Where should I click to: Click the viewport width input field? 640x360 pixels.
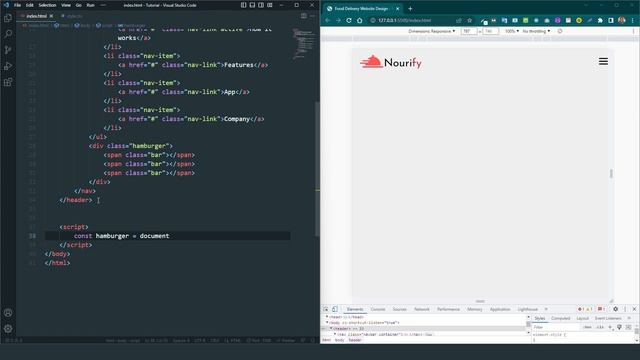click(x=469, y=31)
